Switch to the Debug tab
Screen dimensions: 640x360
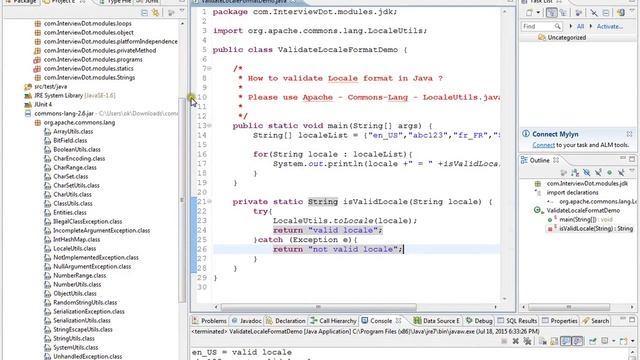479,321
